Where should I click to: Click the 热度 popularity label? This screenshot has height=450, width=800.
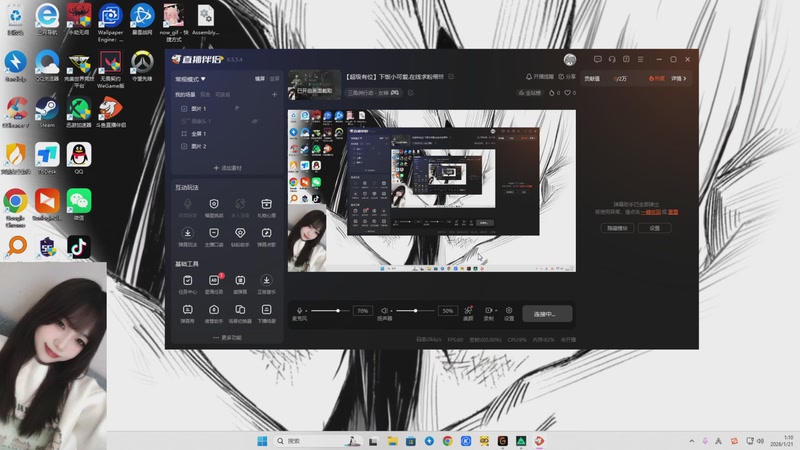tap(657, 79)
